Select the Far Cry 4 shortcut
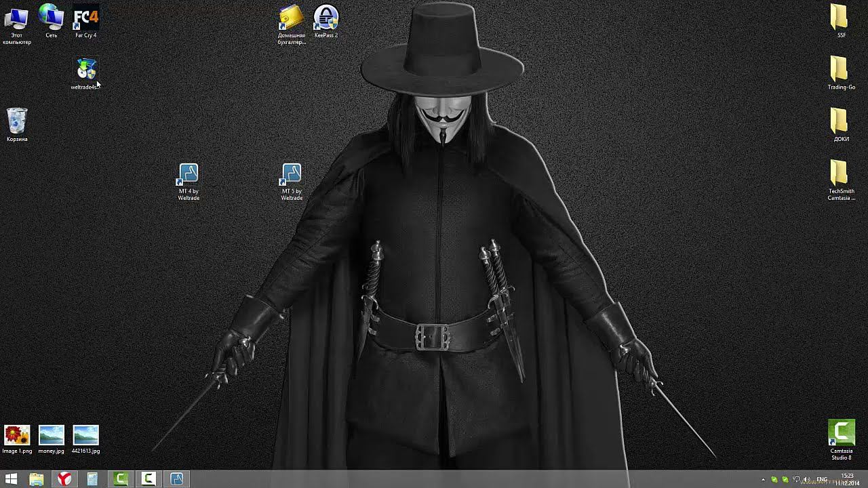This screenshot has width=868, height=488. 85,21
